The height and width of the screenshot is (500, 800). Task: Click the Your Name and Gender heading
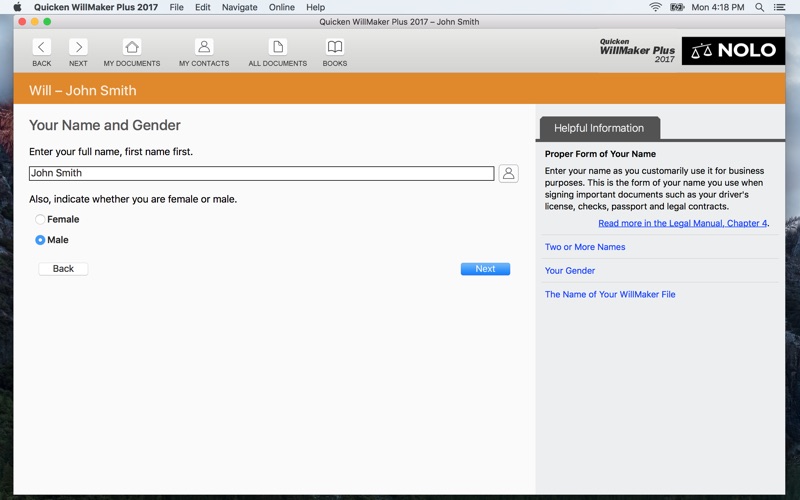coord(105,125)
